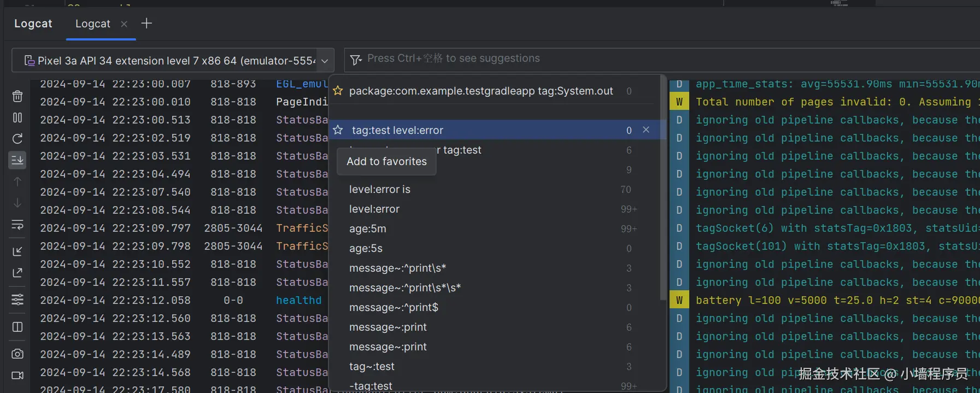
Task: Add a new Logcat tab
Action: coord(146,24)
